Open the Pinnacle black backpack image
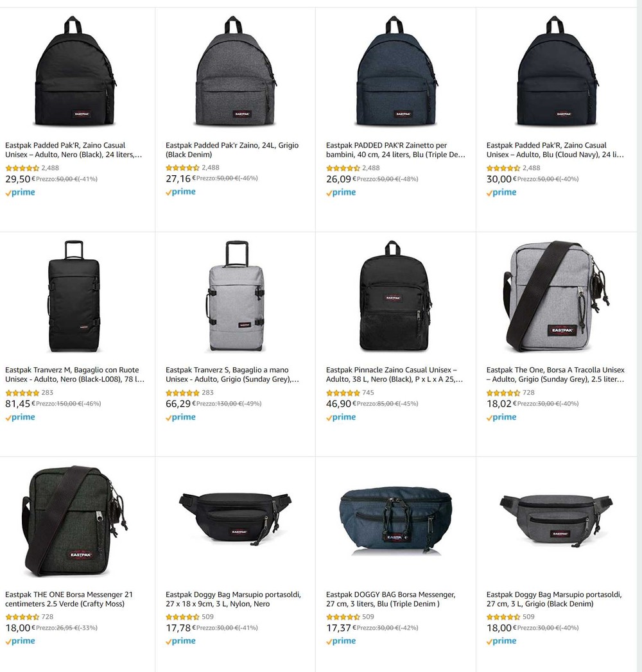Image resolution: width=642 pixels, height=672 pixels. click(x=395, y=296)
